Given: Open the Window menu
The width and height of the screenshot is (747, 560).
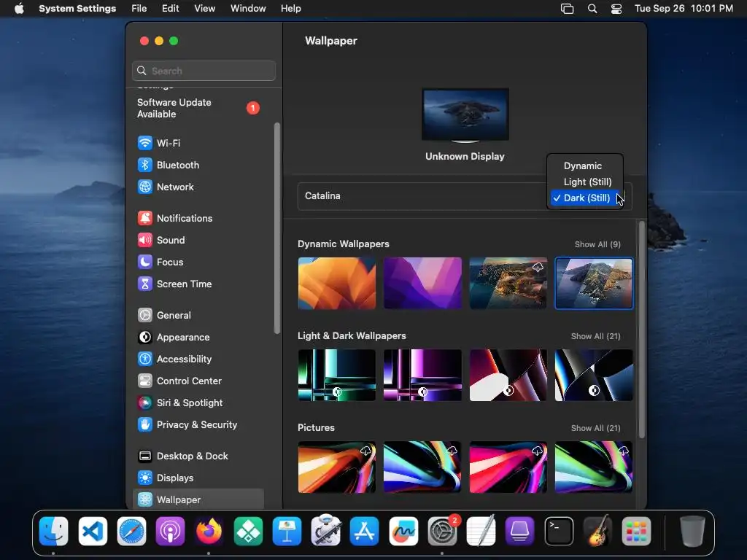Looking at the screenshot, I should (x=248, y=9).
